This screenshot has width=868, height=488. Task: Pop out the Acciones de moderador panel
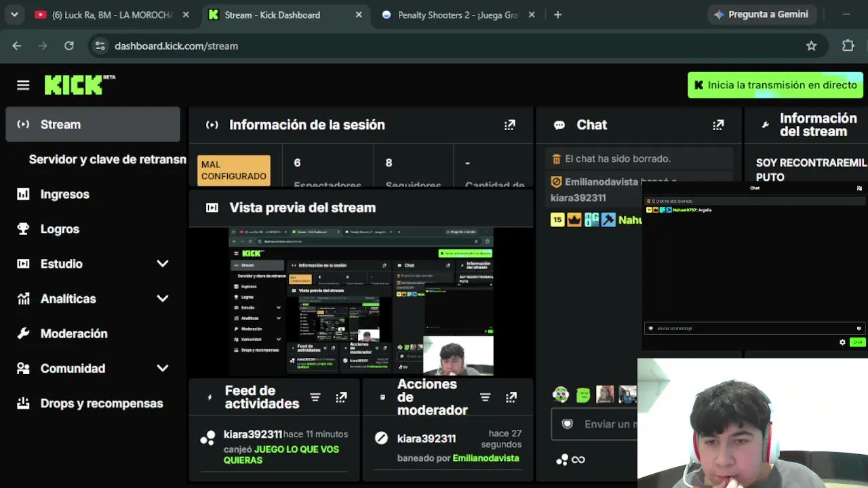click(511, 397)
